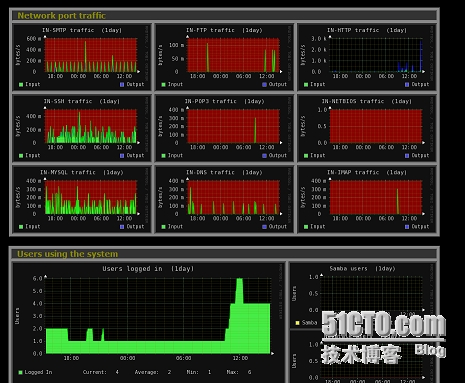Open the IN-DNS traffic graph
The width and height of the screenshot is (465, 383).
tap(224, 199)
